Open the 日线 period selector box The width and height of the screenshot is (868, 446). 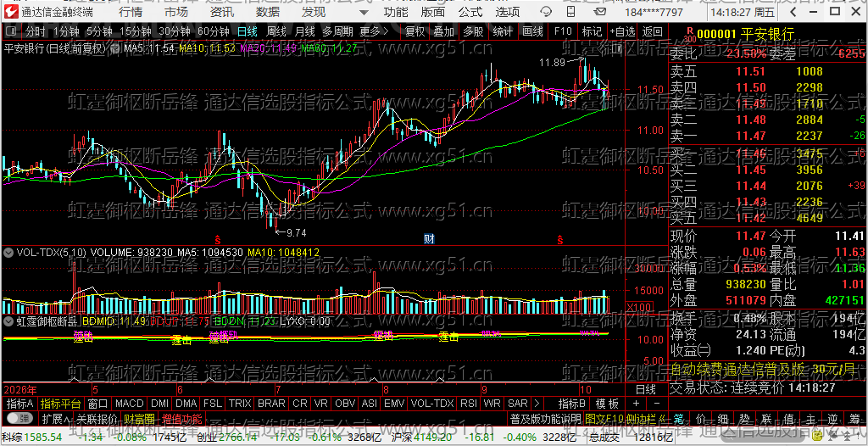pyautogui.click(x=645, y=389)
